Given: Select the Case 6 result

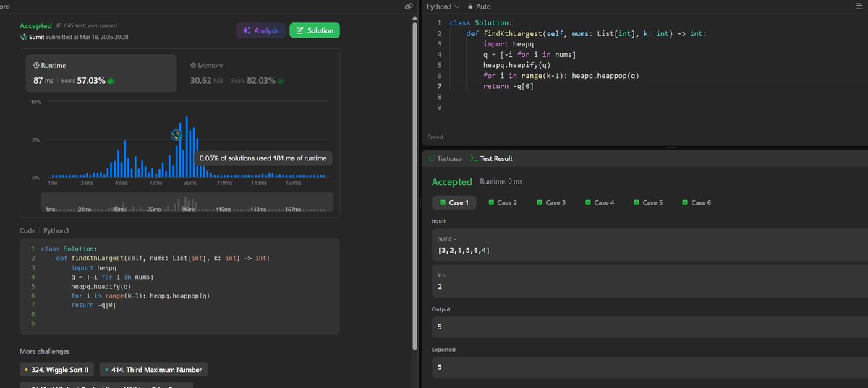Looking at the screenshot, I should (697, 202).
